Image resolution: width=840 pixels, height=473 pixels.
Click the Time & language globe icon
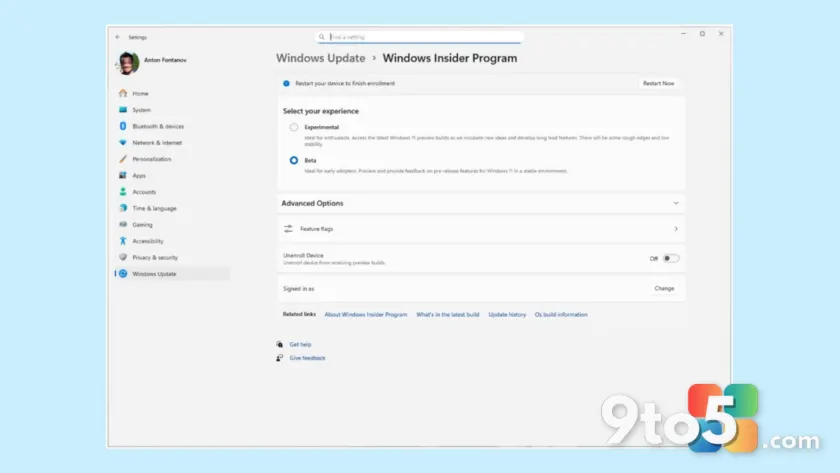click(123, 208)
